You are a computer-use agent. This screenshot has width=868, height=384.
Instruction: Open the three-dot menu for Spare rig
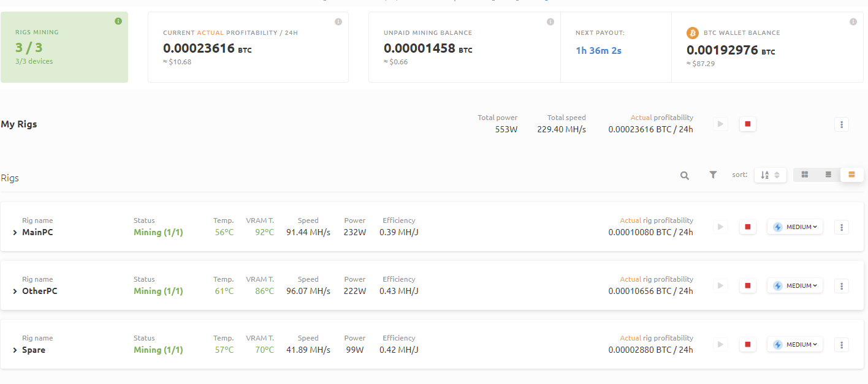(x=842, y=345)
